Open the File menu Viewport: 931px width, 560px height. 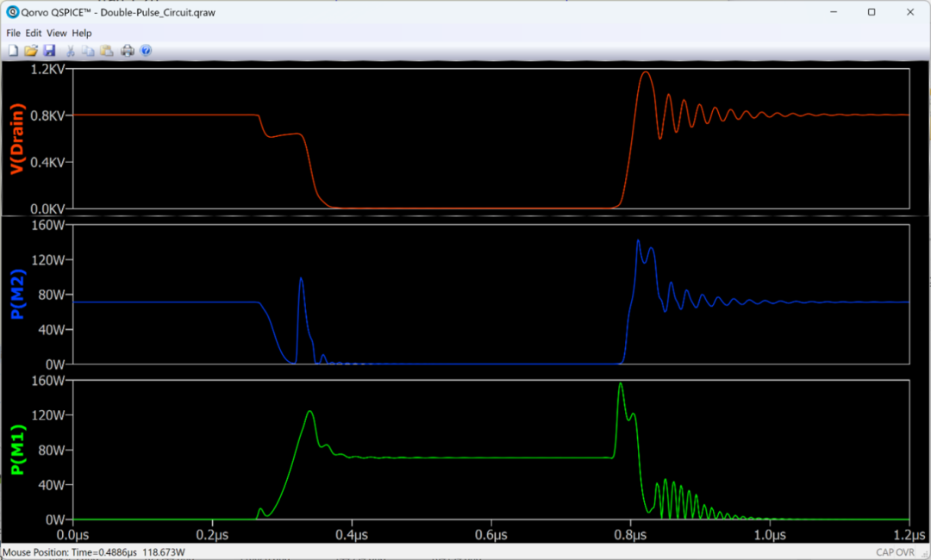pos(13,34)
